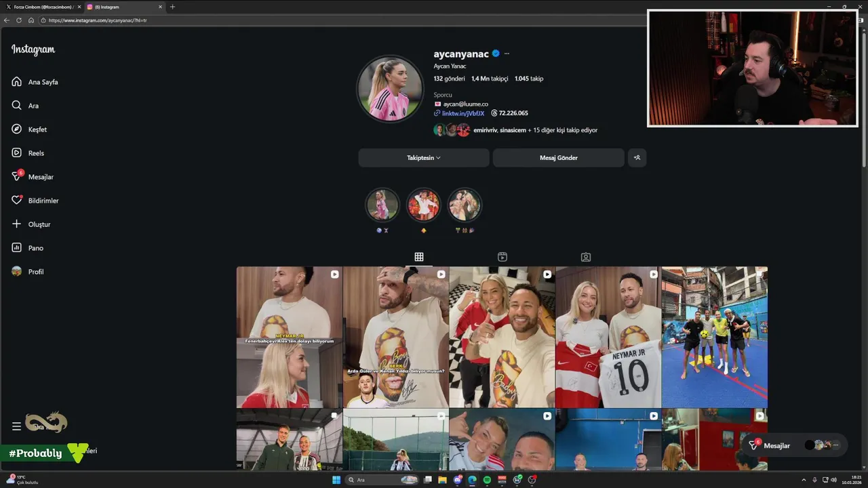The width and height of the screenshot is (868, 488).
Task: Click the heart Bildirimler icon
Action: tap(17, 200)
